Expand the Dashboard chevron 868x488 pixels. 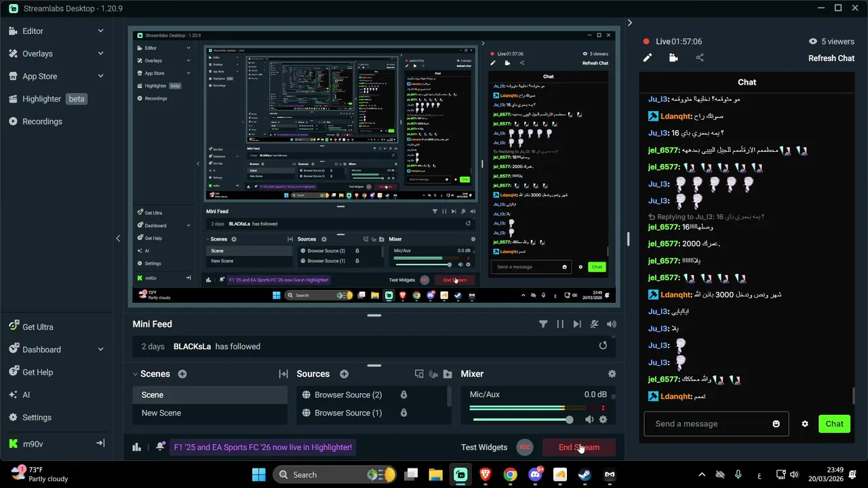100,350
